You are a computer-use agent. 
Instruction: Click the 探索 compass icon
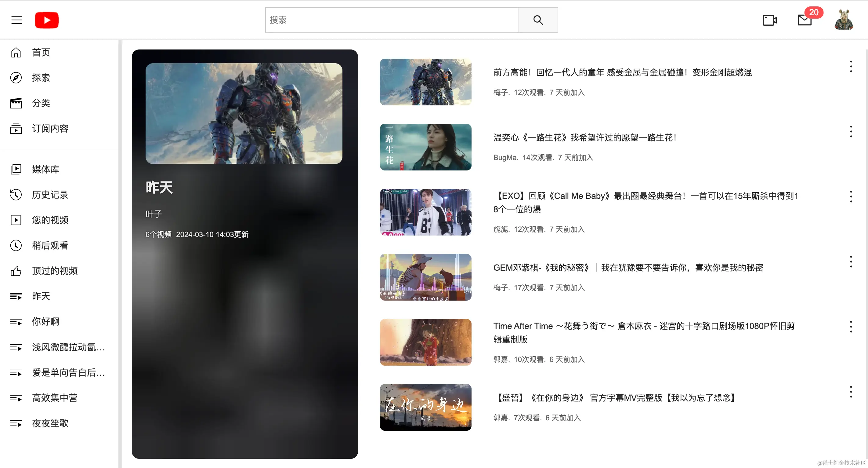pyautogui.click(x=16, y=78)
